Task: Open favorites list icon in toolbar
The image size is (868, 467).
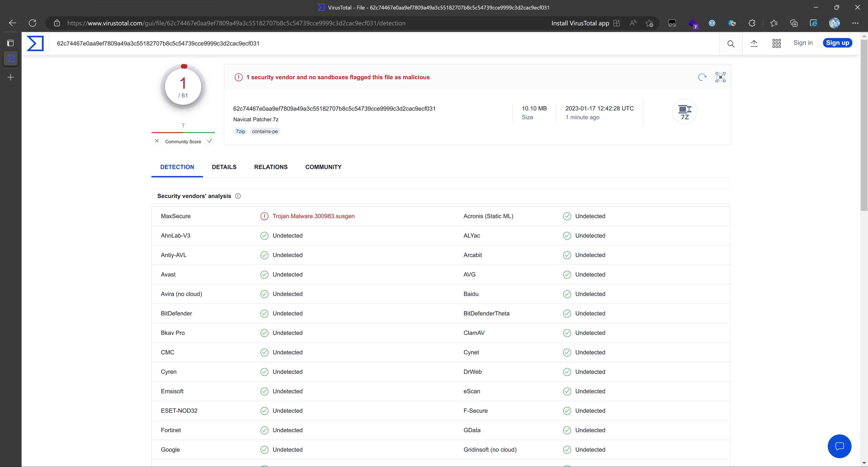Action: pyautogui.click(x=774, y=23)
